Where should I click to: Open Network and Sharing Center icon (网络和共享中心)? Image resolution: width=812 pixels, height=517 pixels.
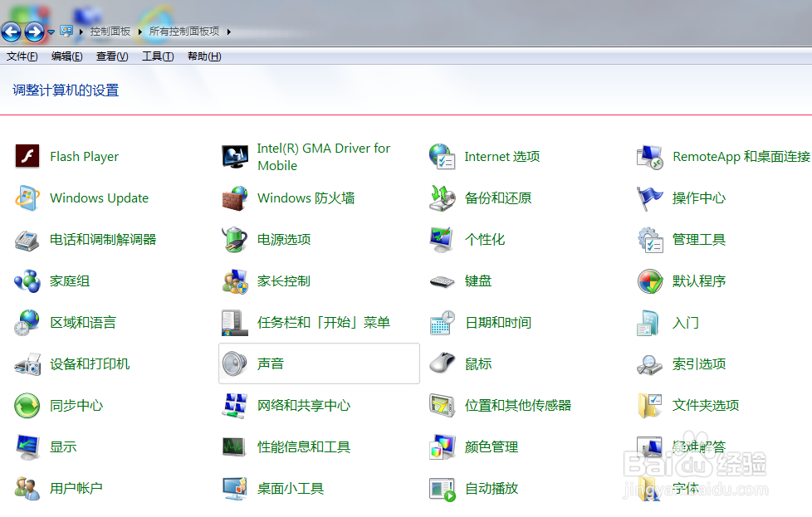point(235,405)
